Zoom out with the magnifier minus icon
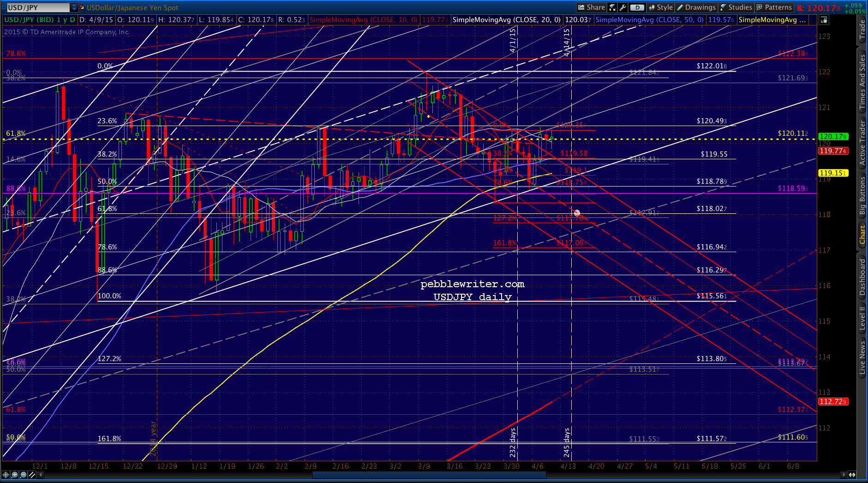The image size is (868, 483). [24, 475]
